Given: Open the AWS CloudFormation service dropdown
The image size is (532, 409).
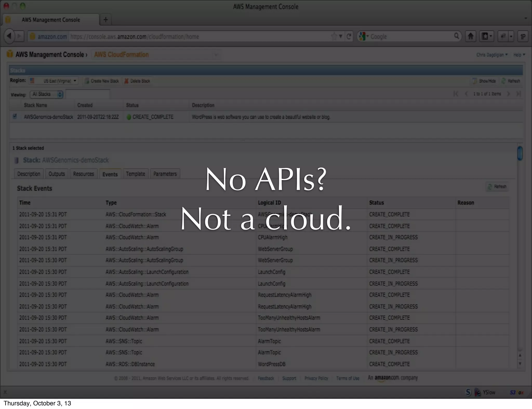Looking at the screenshot, I should click(156, 55).
